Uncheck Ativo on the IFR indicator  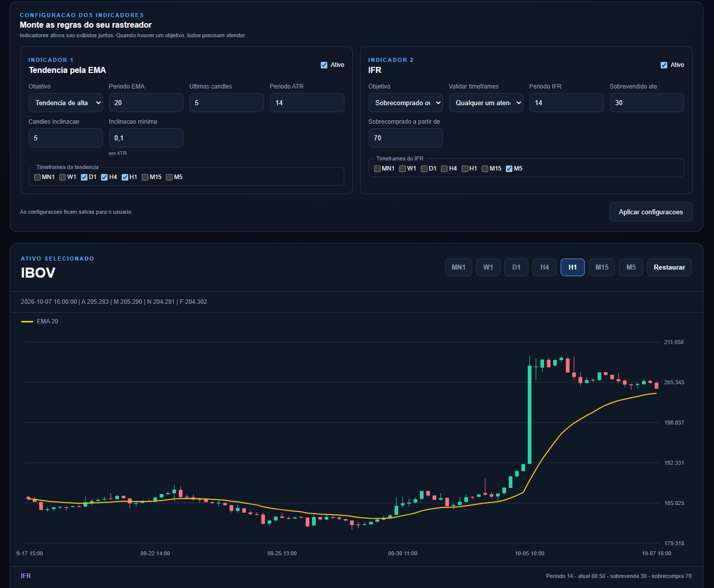point(664,65)
